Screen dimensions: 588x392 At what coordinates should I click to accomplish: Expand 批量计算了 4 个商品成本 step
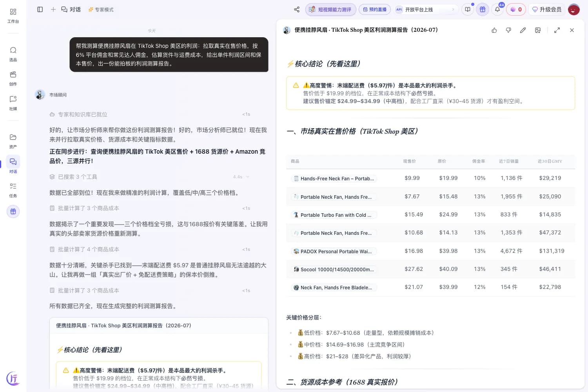149,249
